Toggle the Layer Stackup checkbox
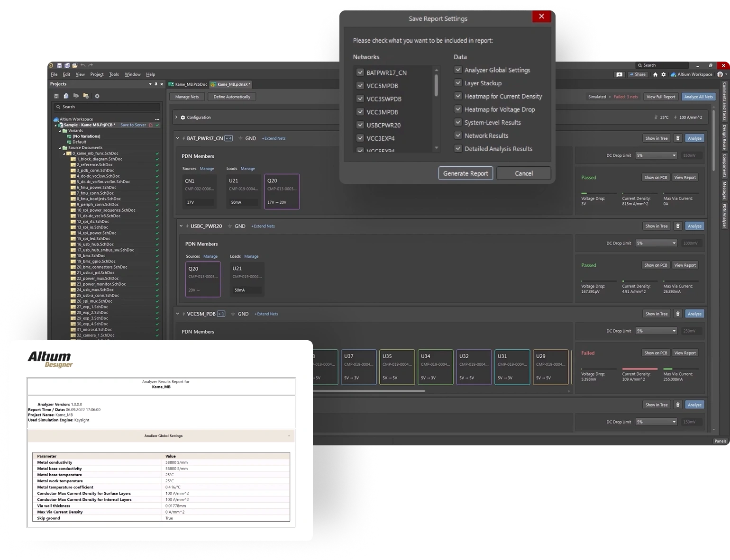This screenshot has height=560, width=730. (458, 83)
